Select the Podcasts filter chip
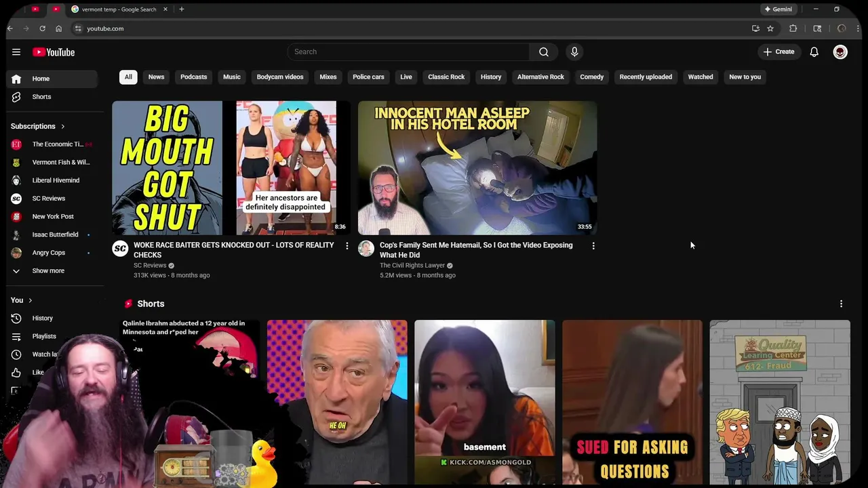The image size is (868, 488). (x=194, y=77)
